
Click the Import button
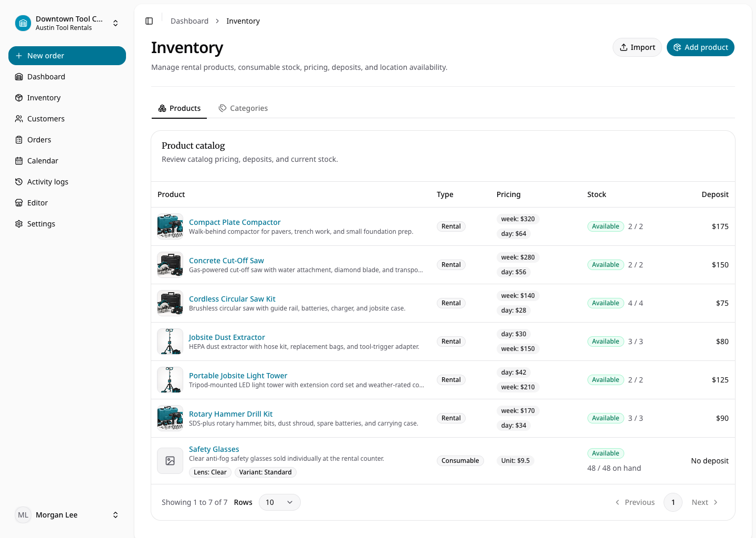[x=637, y=47]
